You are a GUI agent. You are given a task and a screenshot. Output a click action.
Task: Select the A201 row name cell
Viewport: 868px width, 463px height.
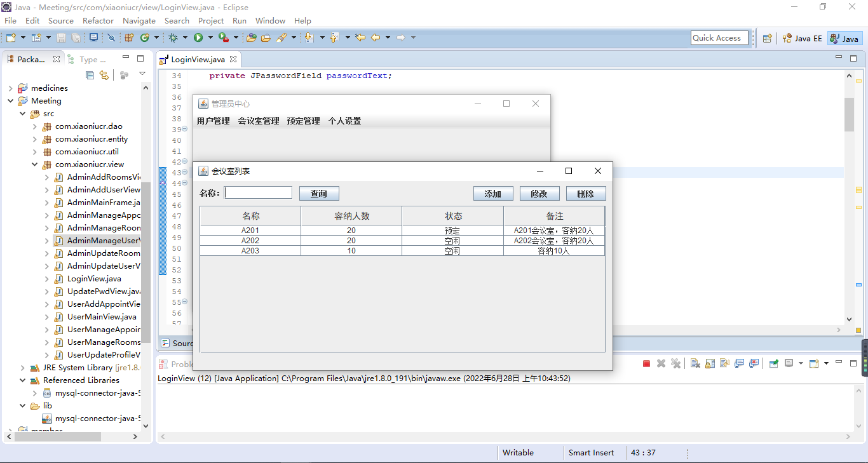pos(250,231)
